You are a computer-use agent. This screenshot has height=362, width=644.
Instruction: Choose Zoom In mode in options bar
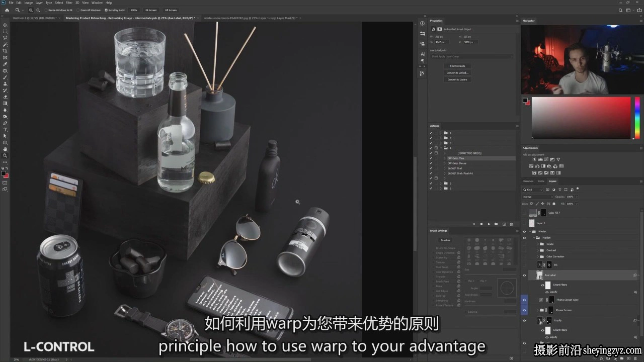(x=30, y=10)
